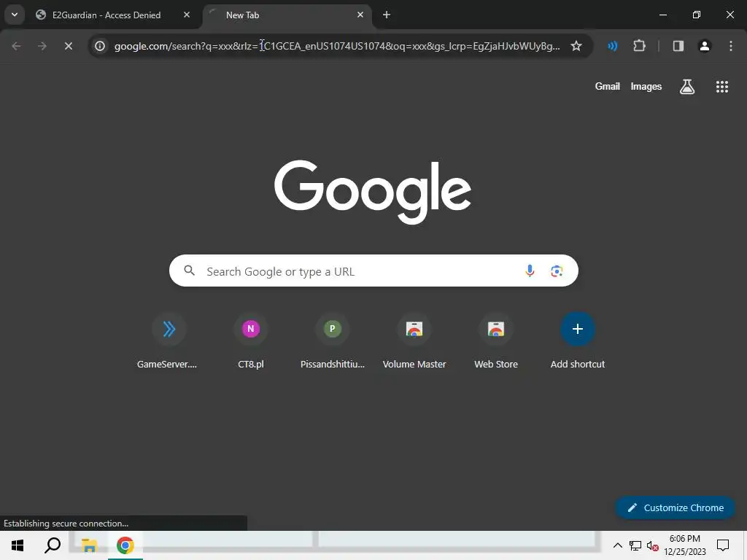747x560 pixels.
Task: Open network status tray icon
Action: [x=635, y=545]
